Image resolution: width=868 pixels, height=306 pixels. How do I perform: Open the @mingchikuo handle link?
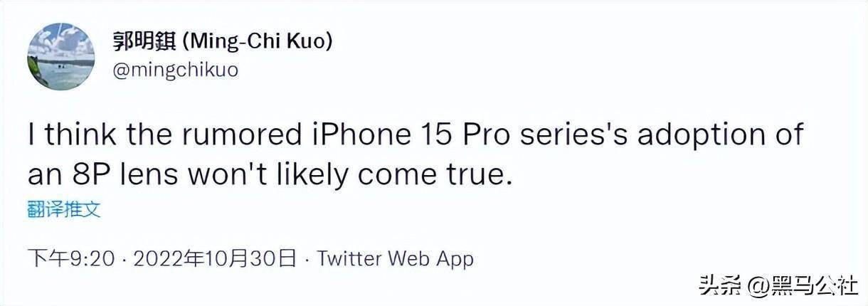click(175, 70)
